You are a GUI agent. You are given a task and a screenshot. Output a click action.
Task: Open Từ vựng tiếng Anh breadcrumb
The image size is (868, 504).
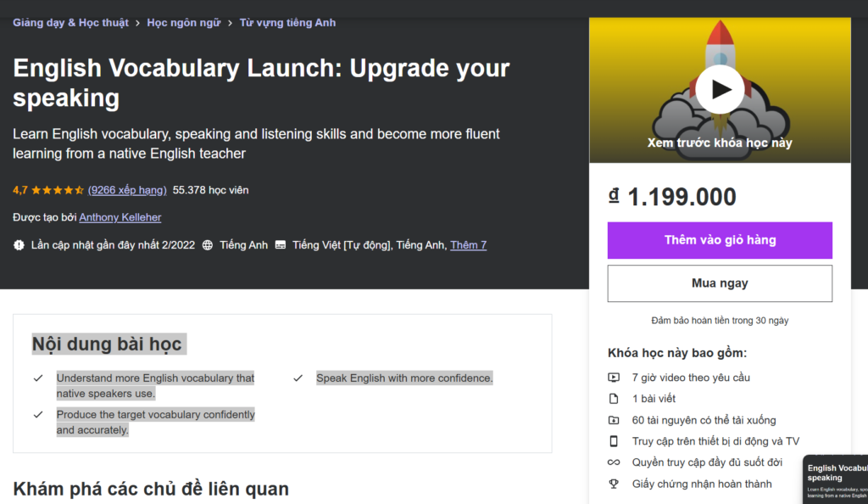[287, 23]
